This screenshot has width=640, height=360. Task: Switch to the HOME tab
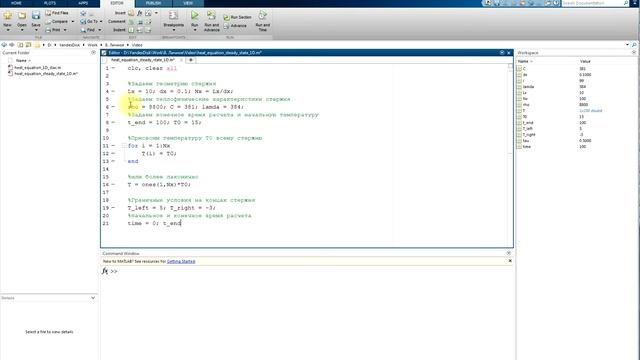click(16, 3)
